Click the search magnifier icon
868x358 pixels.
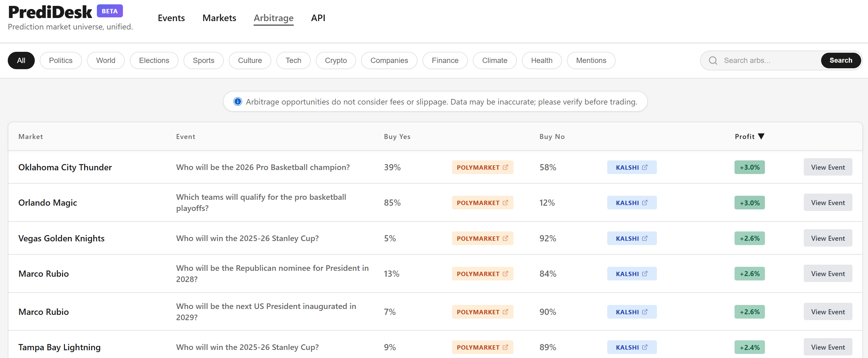pos(713,60)
